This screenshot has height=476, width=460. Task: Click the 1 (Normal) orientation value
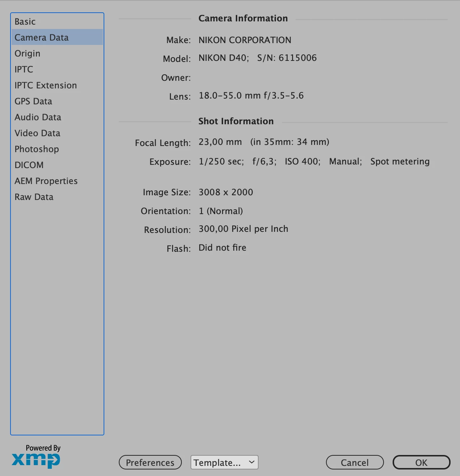[x=221, y=211]
